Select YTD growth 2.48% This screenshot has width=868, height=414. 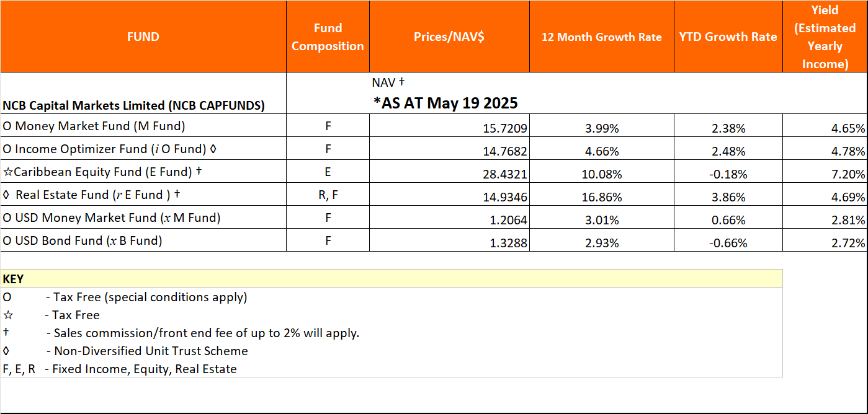click(x=728, y=152)
